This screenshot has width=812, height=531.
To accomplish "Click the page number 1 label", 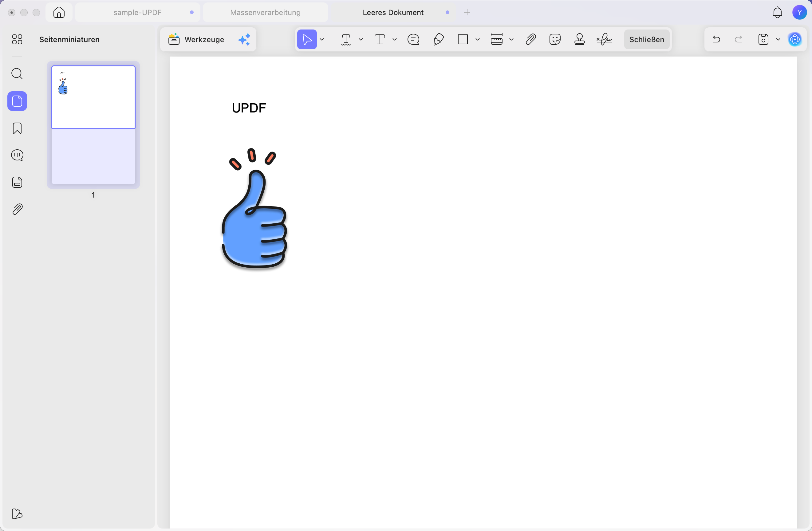I will [x=93, y=195].
